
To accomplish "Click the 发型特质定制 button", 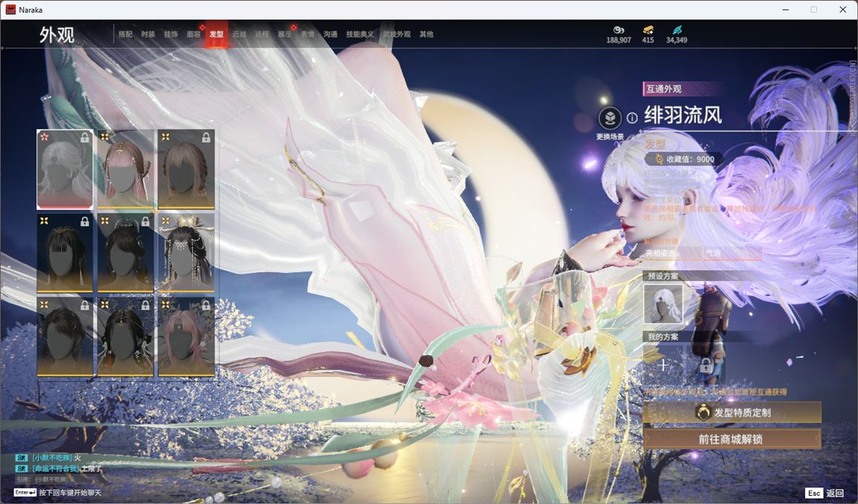I will [732, 413].
